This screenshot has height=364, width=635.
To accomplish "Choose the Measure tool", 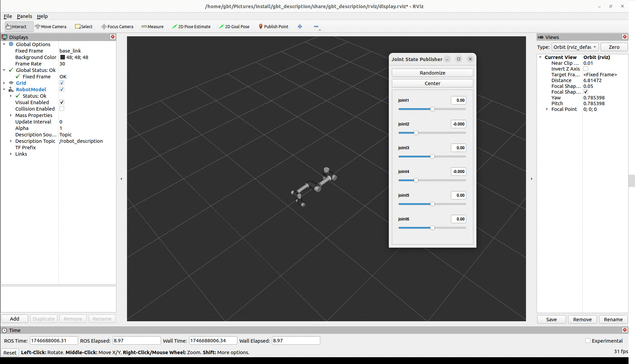I will pos(152,26).
